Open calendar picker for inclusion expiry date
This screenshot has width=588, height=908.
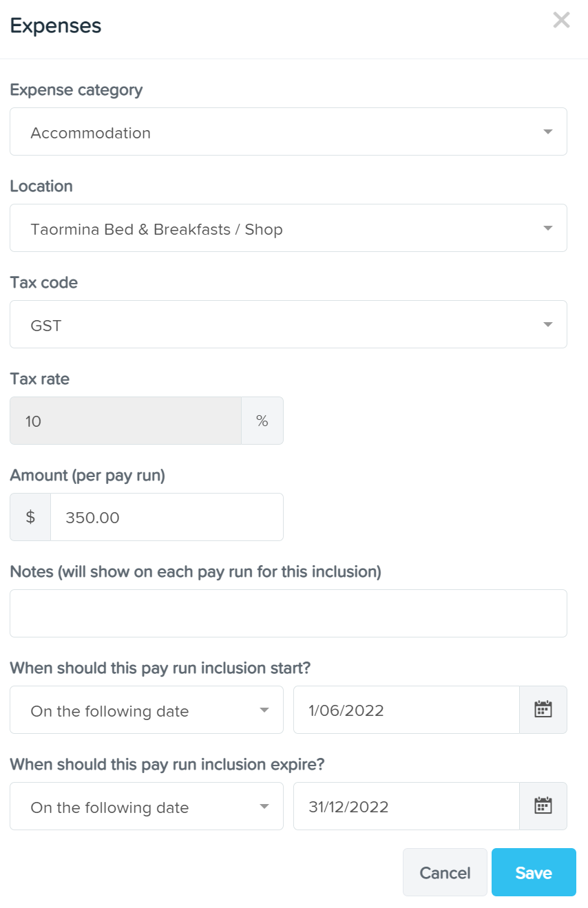543,806
